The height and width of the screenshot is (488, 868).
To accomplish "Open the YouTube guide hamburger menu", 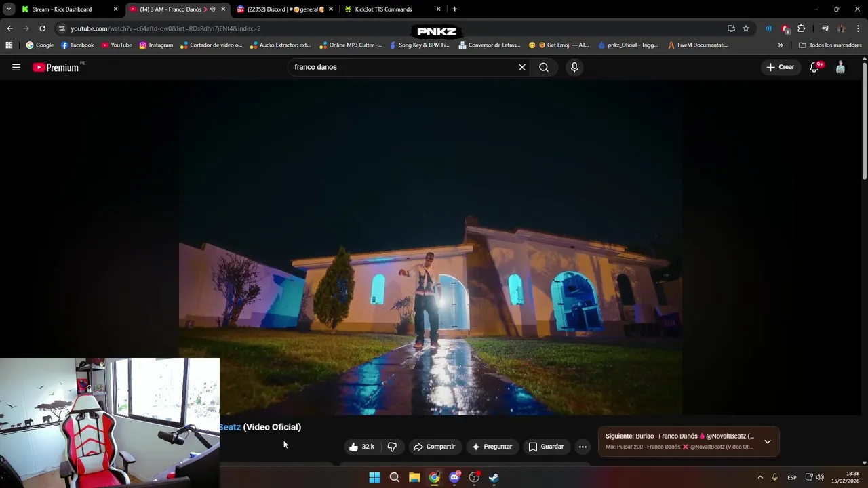I will tap(16, 67).
